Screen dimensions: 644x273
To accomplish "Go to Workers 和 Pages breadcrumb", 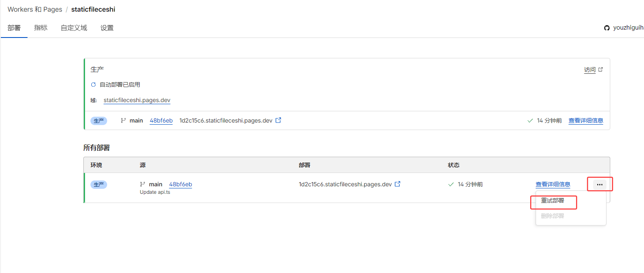I will tap(35, 9).
